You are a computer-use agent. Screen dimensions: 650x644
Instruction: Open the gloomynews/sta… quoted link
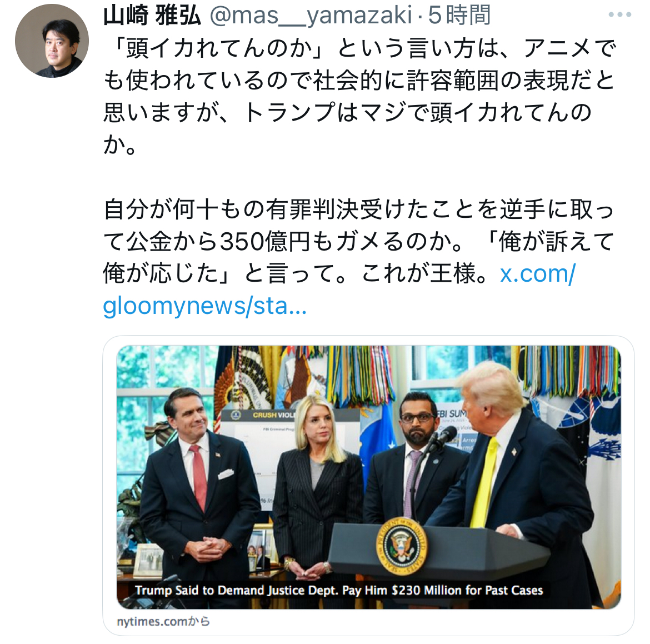tap(205, 306)
